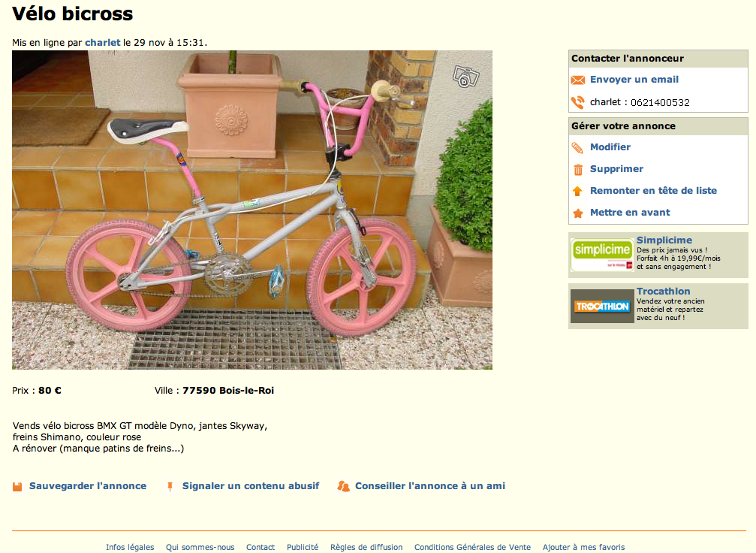Click the envelope icon beside Envoyer un email

577,80
